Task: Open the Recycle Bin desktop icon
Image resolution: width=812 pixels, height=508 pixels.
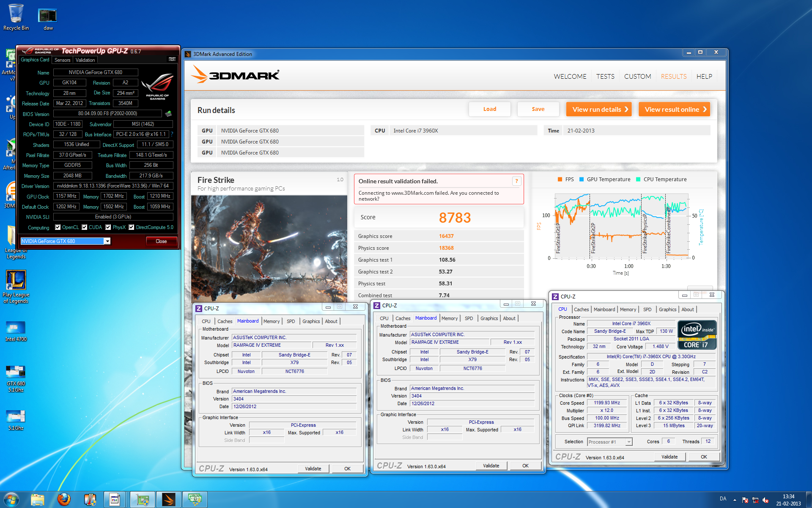Action: pos(16,17)
